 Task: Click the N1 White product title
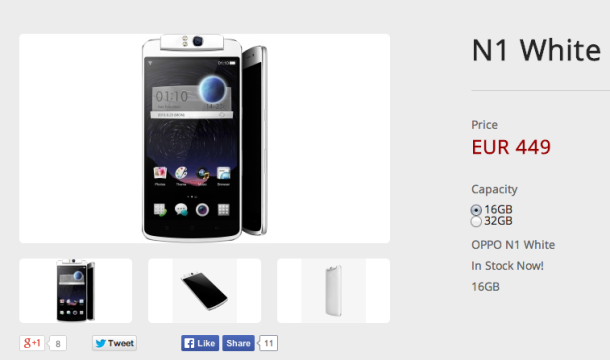click(536, 50)
